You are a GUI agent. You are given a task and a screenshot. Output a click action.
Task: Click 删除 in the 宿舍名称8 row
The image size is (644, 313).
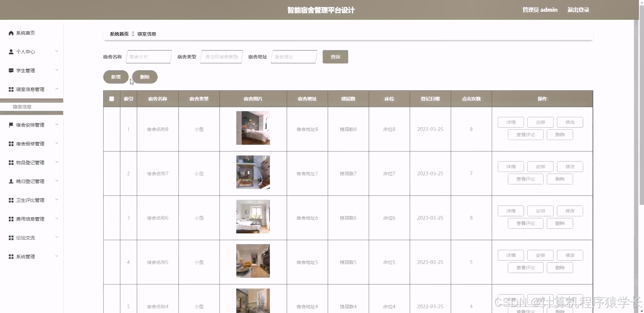[560, 135]
